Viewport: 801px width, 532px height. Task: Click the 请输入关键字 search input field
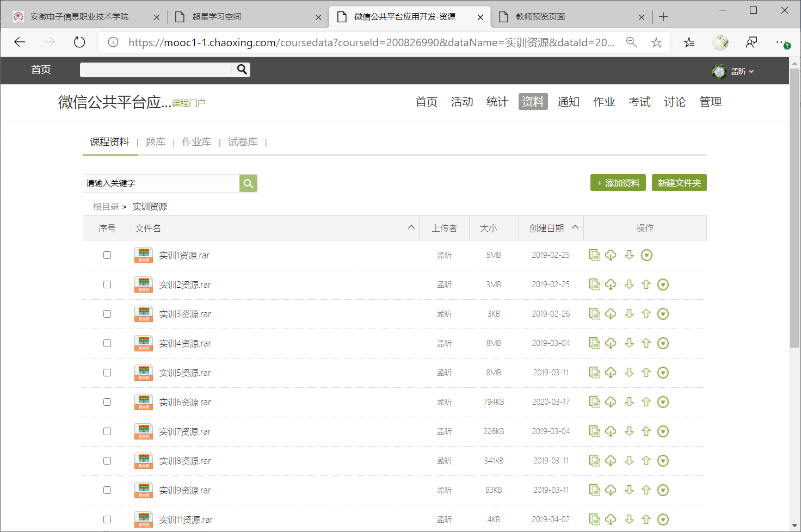(x=161, y=183)
